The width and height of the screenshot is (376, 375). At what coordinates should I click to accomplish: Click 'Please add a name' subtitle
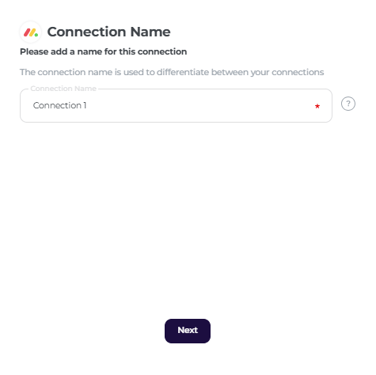103,52
